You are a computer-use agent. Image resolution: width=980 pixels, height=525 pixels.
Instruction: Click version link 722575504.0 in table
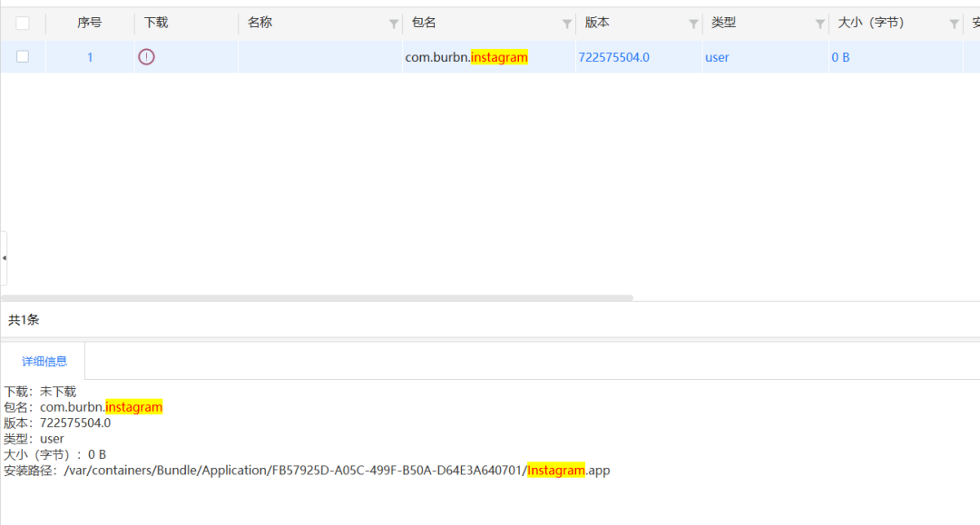click(x=613, y=57)
